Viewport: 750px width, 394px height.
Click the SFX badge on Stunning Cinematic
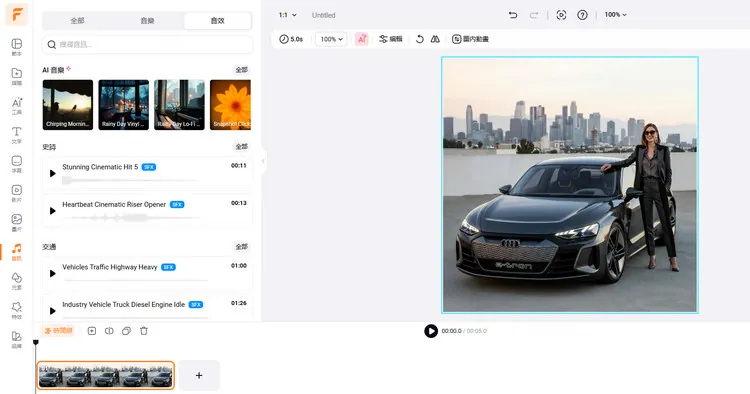(149, 167)
